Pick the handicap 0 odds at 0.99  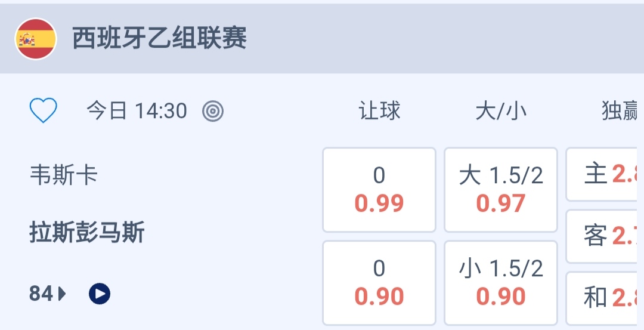[379, 190]
